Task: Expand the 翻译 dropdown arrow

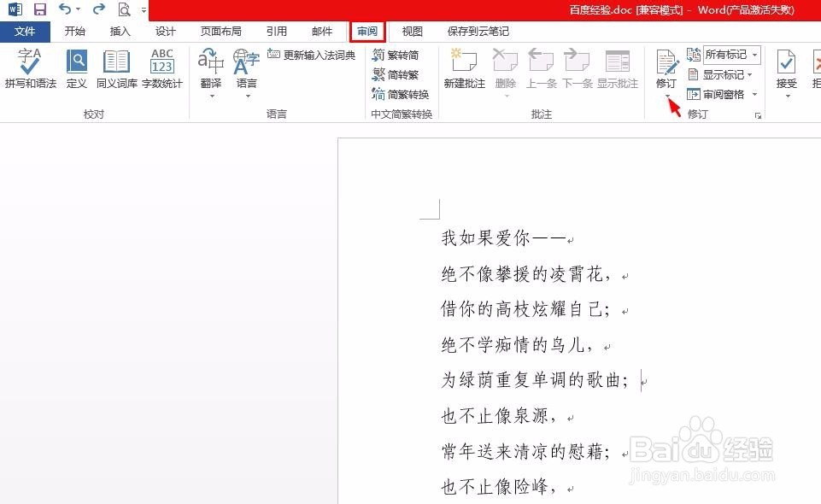Action: pyautogui.click(x=212, y=97)
